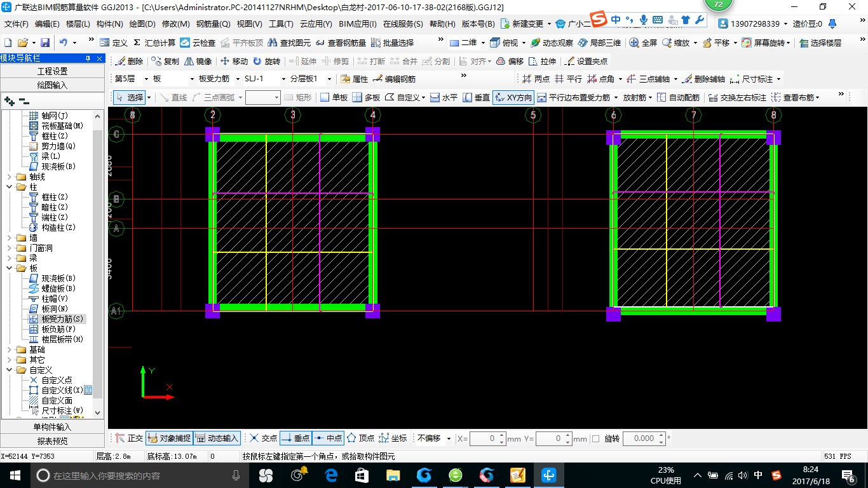Screen dimensions: 868x488
Task: Expand the 轴线 tree folder
Action: 9,177
